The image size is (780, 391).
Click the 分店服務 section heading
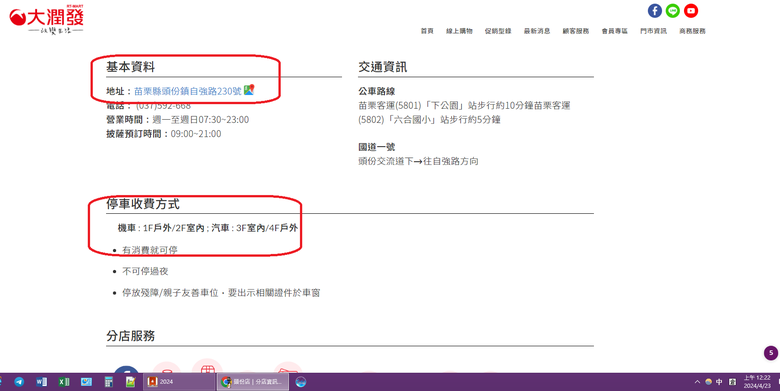130,336
